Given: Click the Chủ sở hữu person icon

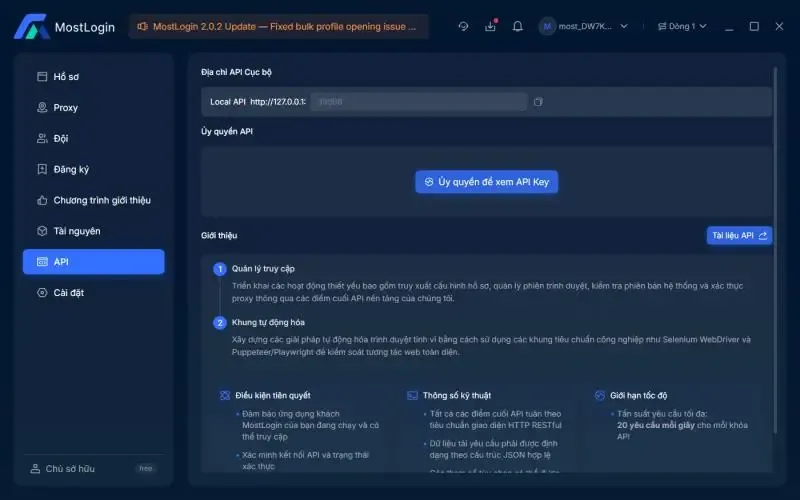Looking at the screenshot, I should coord(35,468).
